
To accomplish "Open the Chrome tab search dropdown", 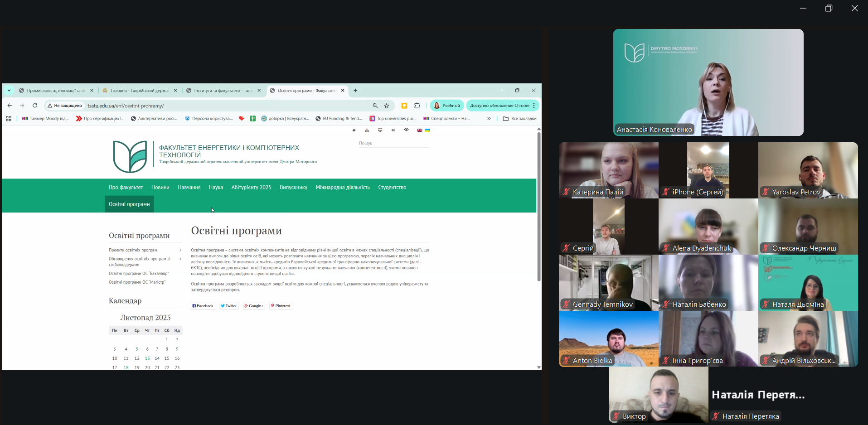I will (9, 91).
